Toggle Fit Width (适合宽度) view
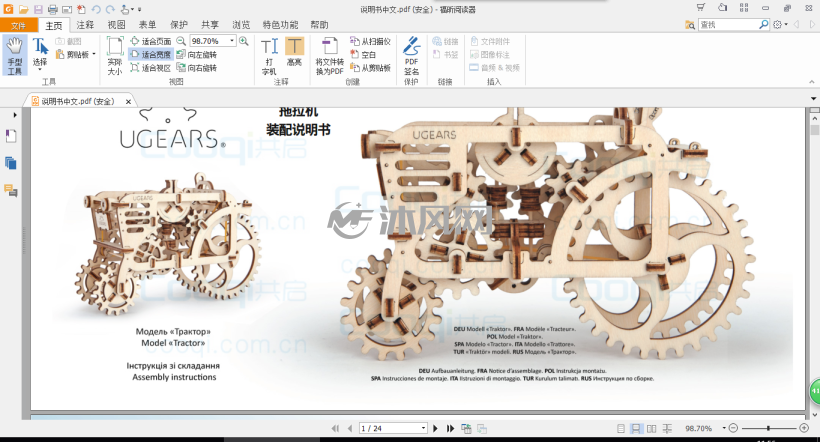The image size is (820, 442). coord(151,54)
